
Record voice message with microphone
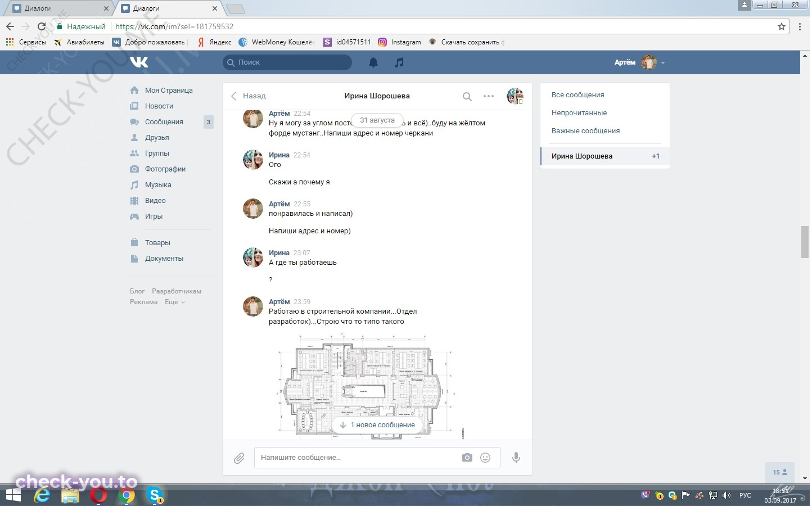pyautogui.click(x=516, y=458)
